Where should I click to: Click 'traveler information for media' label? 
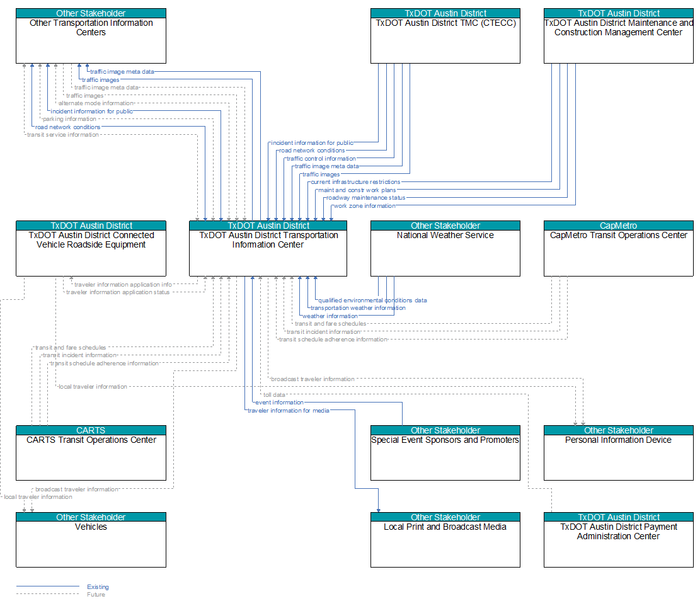(289, 411)
